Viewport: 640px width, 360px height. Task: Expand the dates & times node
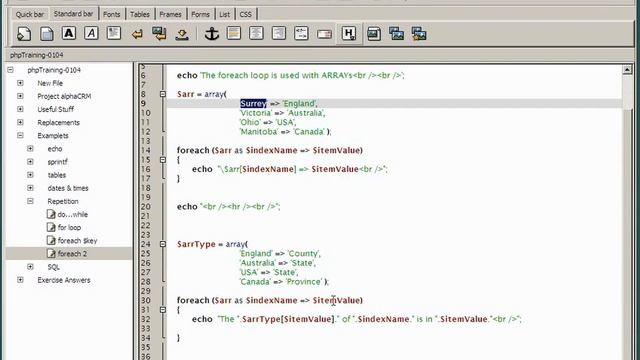30,188
